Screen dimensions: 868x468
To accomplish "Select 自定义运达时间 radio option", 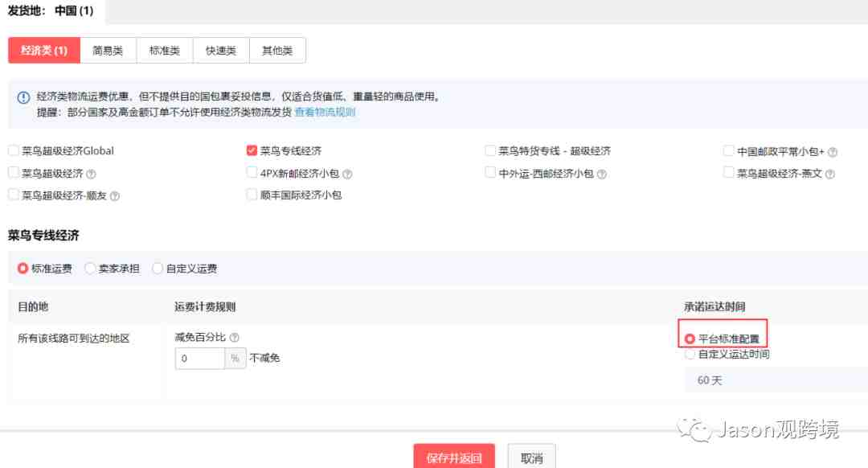I will pyautogui.click(x=690, y=354).
